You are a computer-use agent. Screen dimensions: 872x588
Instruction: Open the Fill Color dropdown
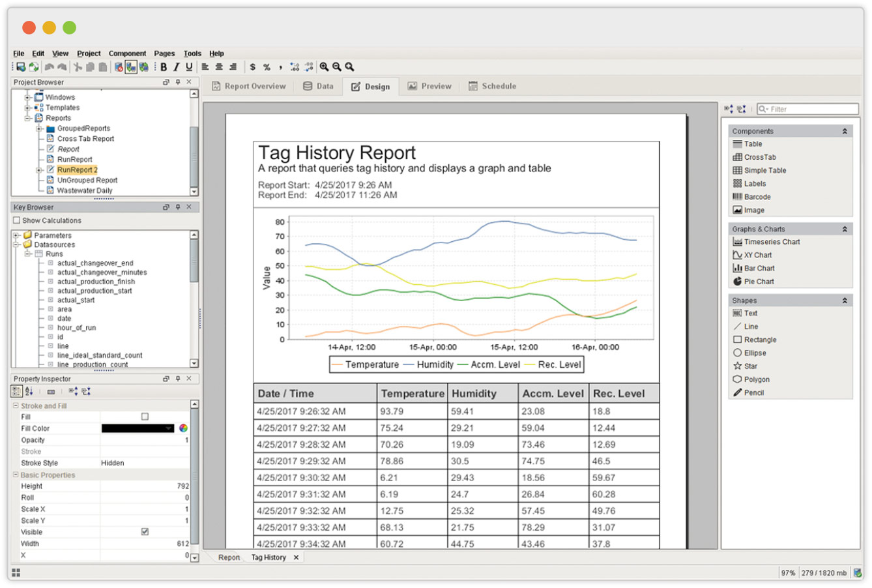point(169,428)
